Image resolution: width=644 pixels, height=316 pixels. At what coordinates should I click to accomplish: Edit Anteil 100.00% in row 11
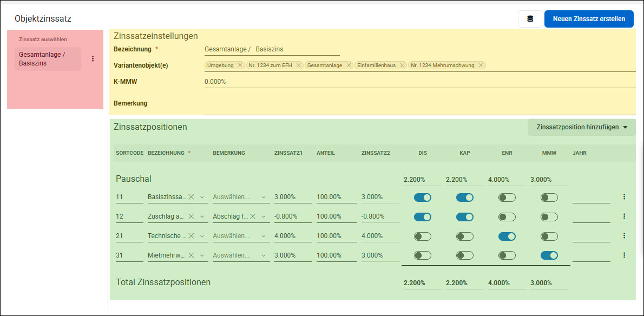pos(337,197)
